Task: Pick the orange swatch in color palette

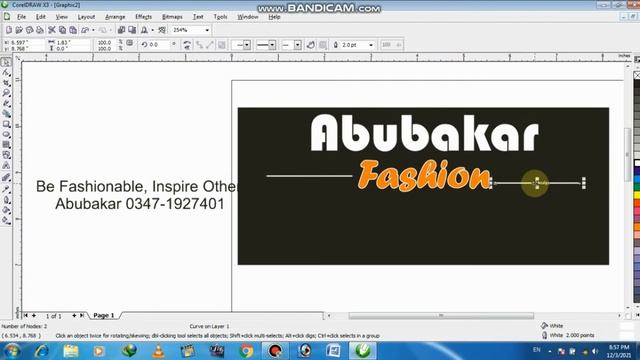Action: pos(637,227)
